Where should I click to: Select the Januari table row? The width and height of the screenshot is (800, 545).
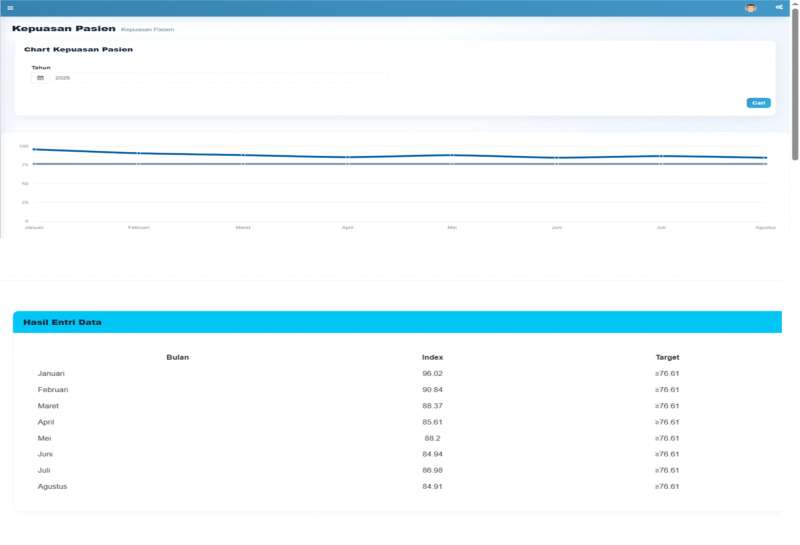(x=397, y=374)
